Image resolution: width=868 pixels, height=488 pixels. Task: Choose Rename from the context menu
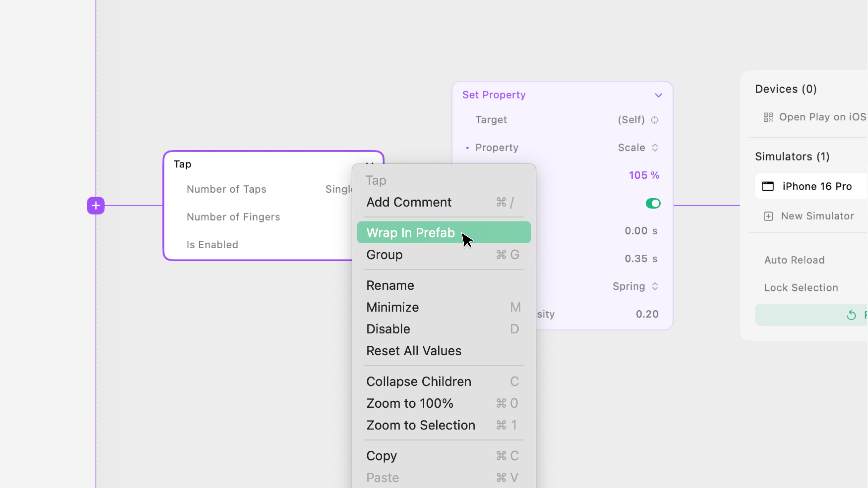390,285
